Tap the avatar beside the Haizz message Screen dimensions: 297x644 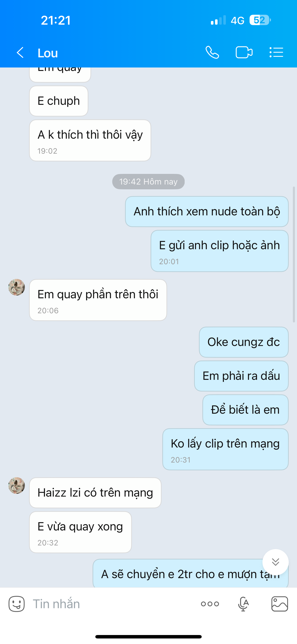(17, 486)
